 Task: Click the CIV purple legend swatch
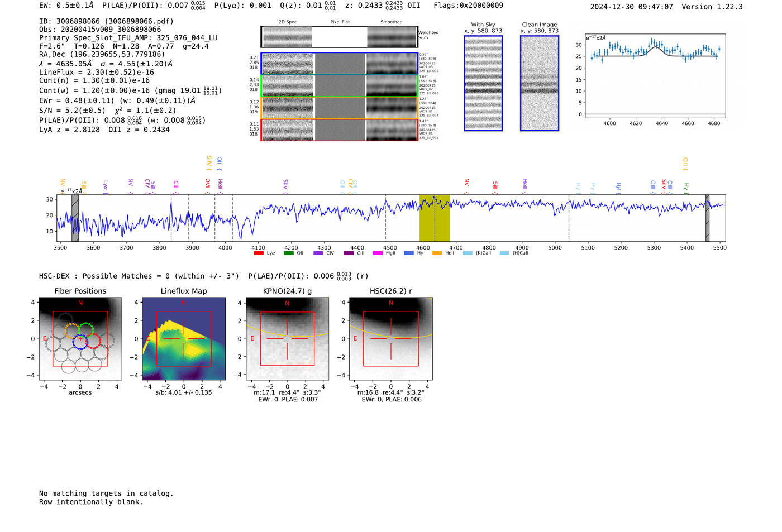click(x=318, y=253)
